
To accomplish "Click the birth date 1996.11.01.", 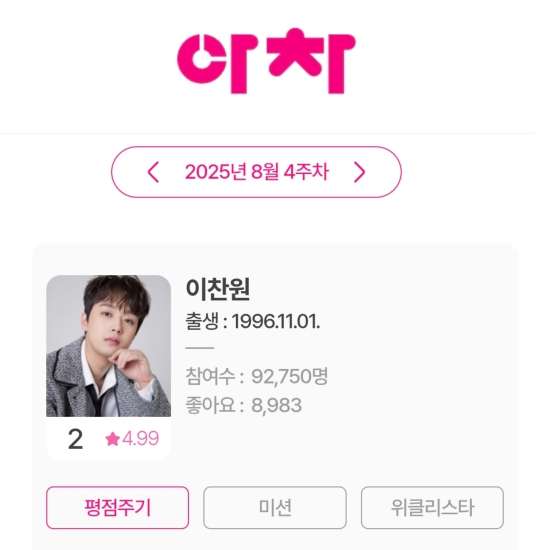I will [276, 321].
